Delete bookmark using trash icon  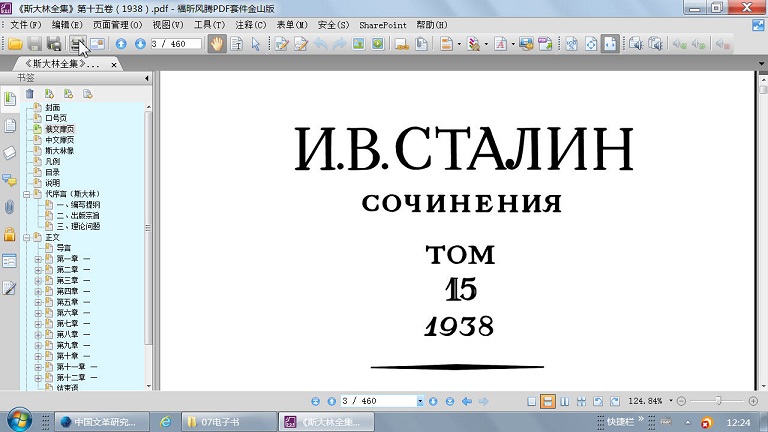30,94
